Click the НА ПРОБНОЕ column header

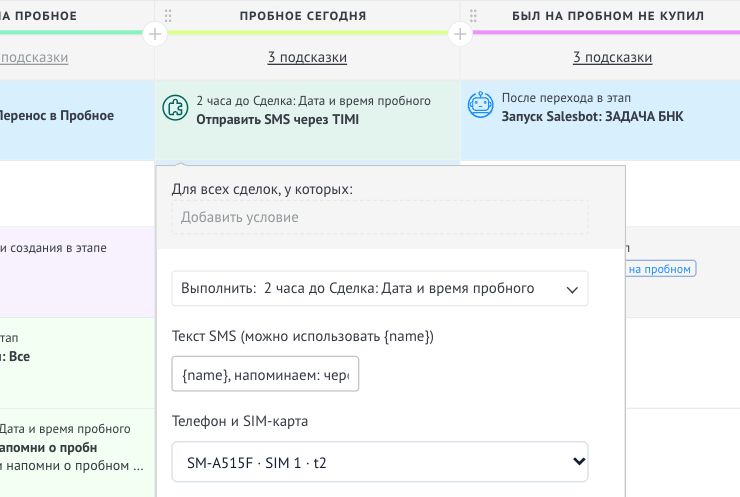point(38,16)
